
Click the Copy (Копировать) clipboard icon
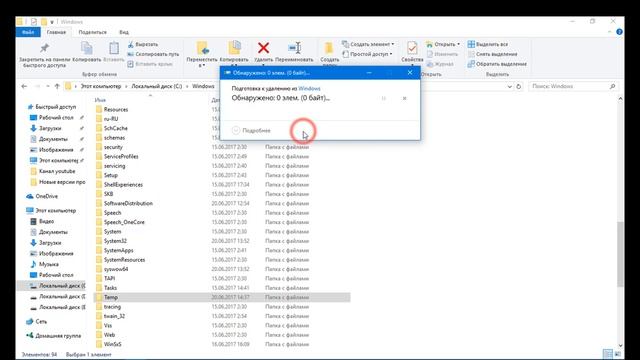pyautogui.click(x=86, y=48)
